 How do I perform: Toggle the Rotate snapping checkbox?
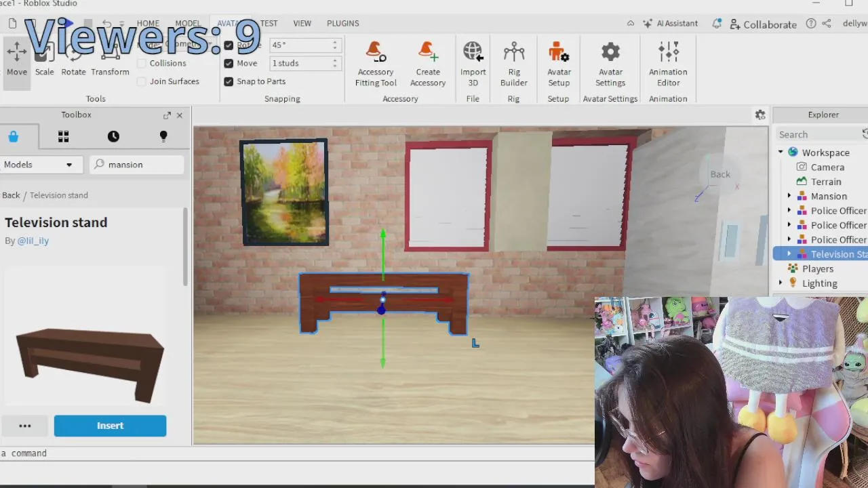[229, 45]
